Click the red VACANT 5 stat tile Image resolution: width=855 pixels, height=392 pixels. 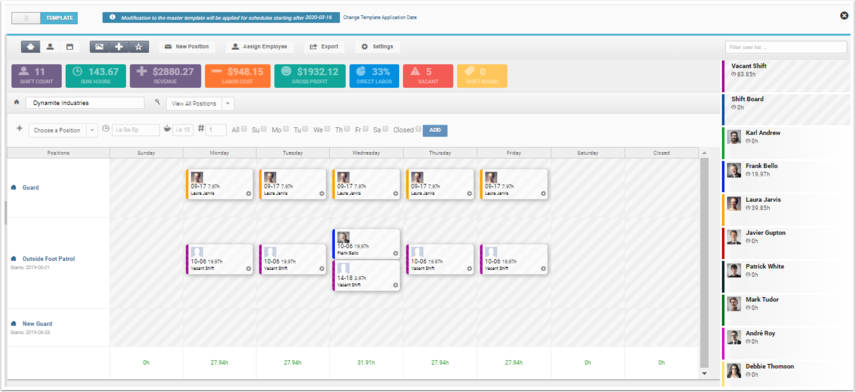[x=428, y=76]
